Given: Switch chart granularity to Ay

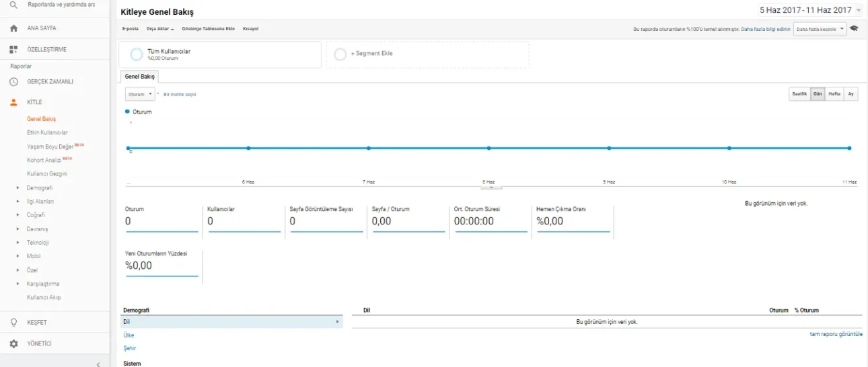Looking at the screenshot, I should pos(851,94).
